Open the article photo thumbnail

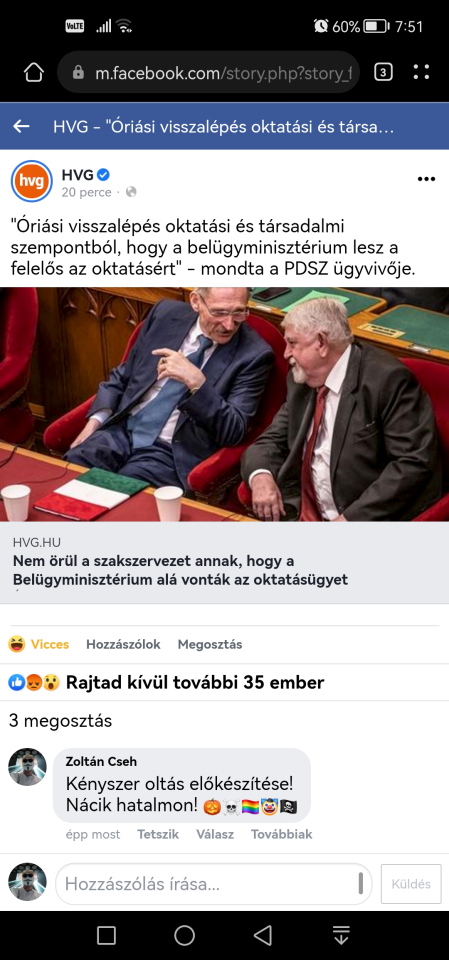click(x=224, y=404)
